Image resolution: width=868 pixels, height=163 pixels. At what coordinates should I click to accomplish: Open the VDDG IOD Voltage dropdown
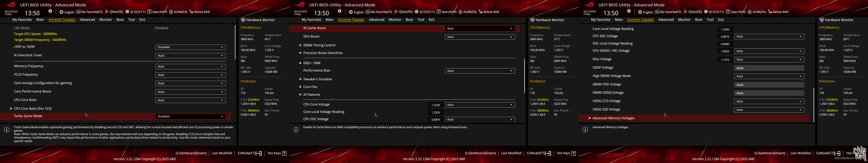pos(769,110)
